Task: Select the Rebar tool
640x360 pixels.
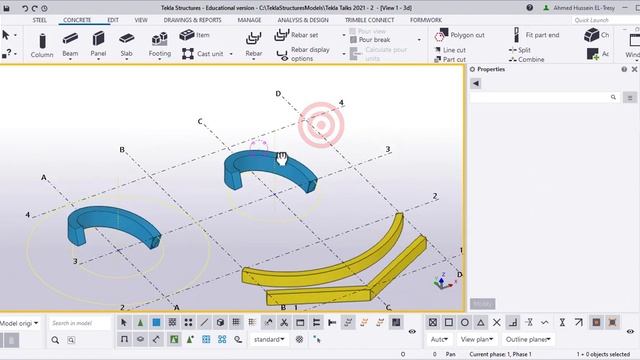Action: 253,44
